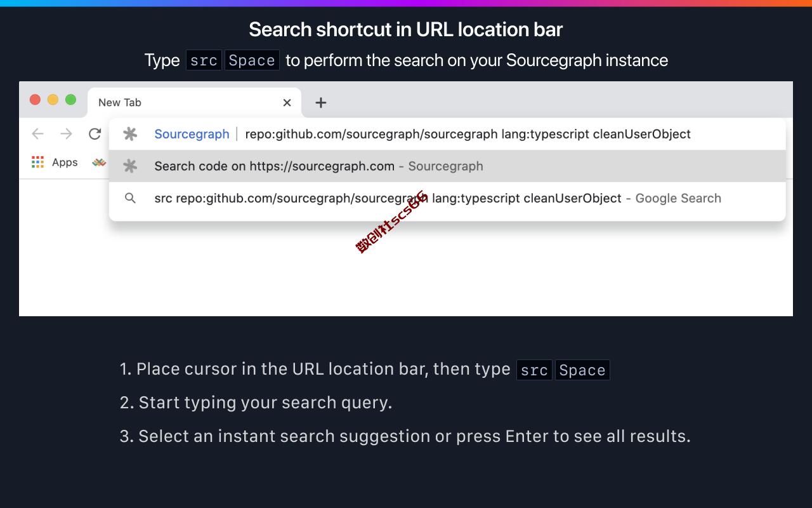The image size is (812, 508).
Task: Click the 'Search shortcut in URL location bar' heading
Action: (x=406, y=29)
